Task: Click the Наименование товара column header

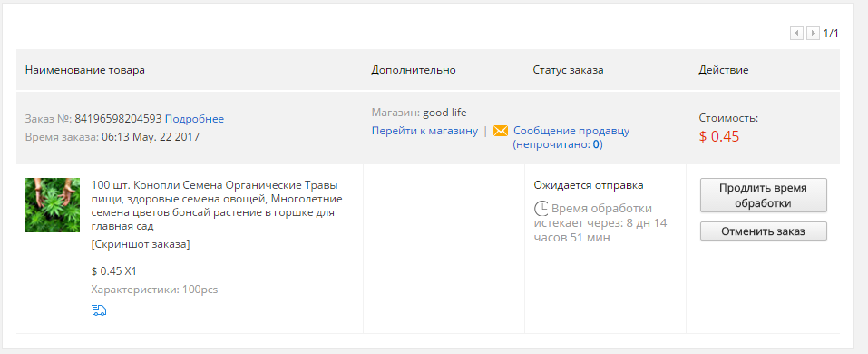Action: (x=84, y=70)
